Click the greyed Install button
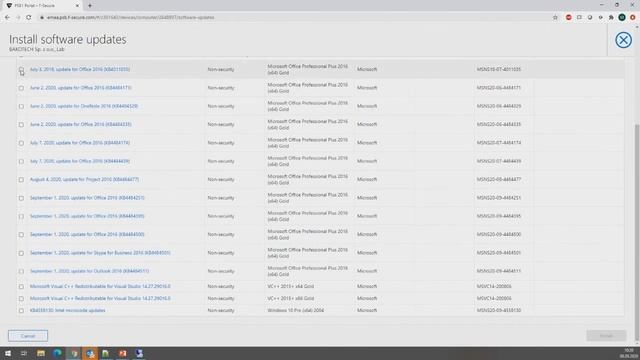Image resolution: width=640 pixels, height=360 pixels. (x=606, y=336)
